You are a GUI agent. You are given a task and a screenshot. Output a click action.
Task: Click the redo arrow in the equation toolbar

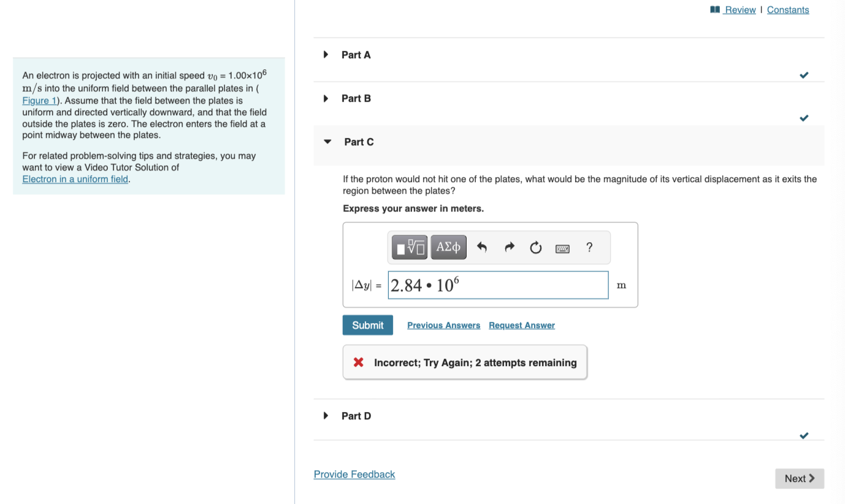(x=509, y=246)
